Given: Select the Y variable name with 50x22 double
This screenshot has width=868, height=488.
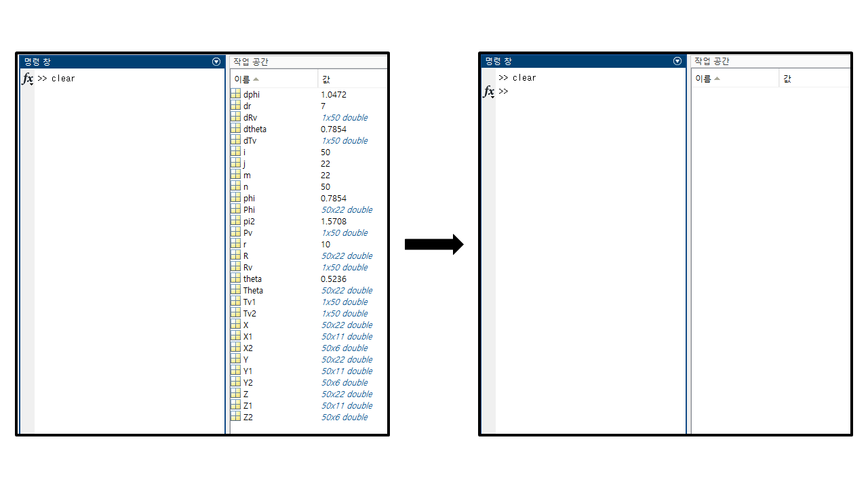Looking at the screenshot, I should (246, 359).
